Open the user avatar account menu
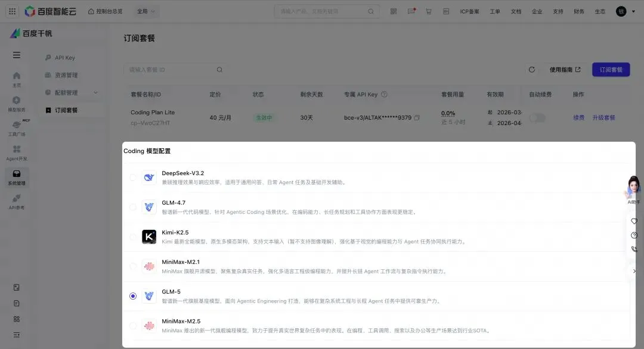The width and height of the screenshot is (644, 349). 621,11
